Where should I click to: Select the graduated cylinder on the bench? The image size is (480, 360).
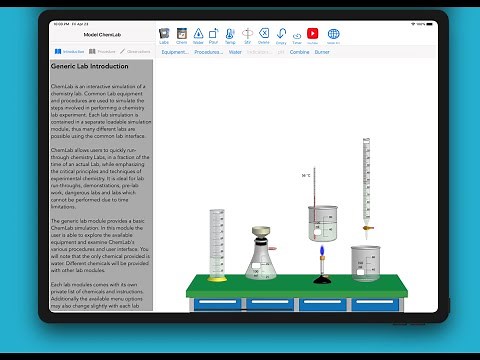click(x=217, y=245)
